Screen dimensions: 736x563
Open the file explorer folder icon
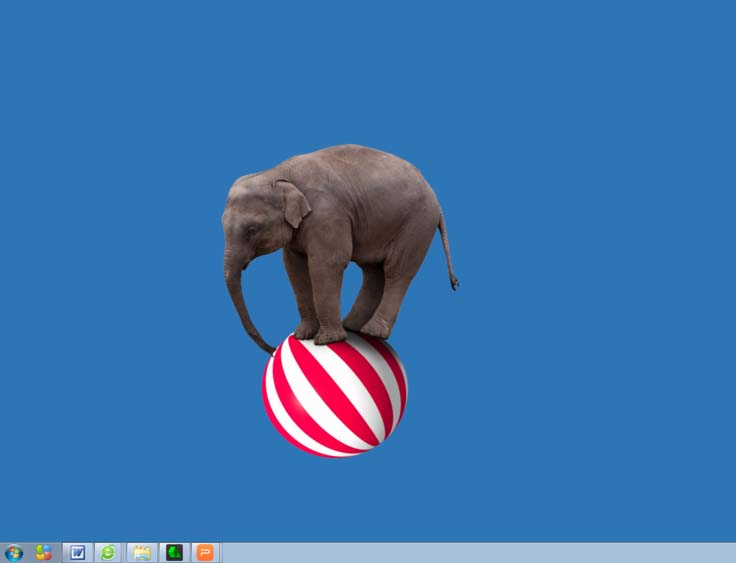[x=142, y=553]
